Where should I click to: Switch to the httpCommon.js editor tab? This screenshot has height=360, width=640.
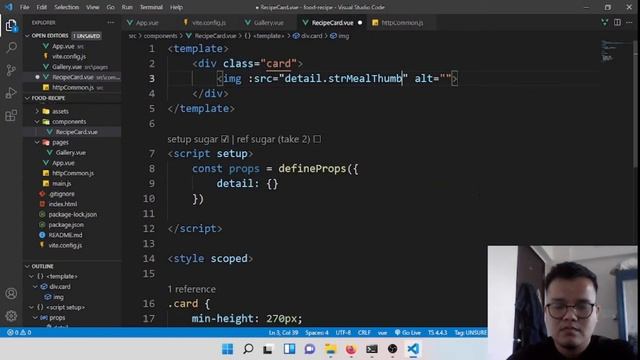click(402, 23)
